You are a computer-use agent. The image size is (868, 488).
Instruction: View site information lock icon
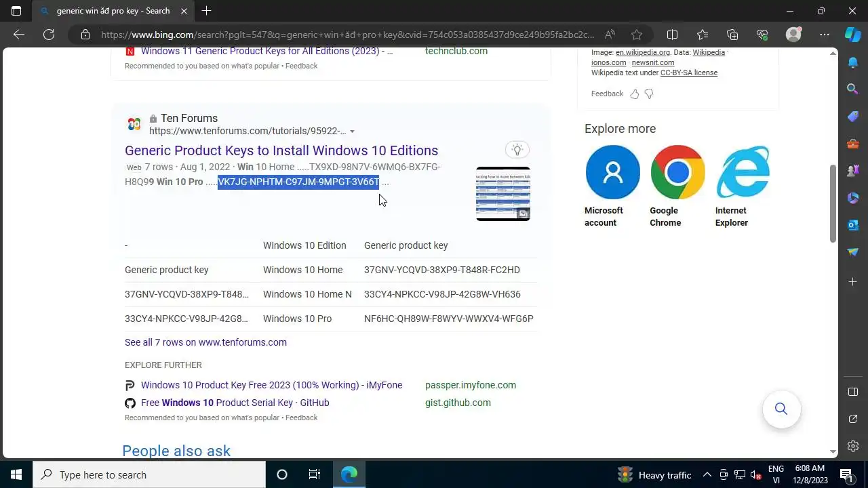point(85,35)
